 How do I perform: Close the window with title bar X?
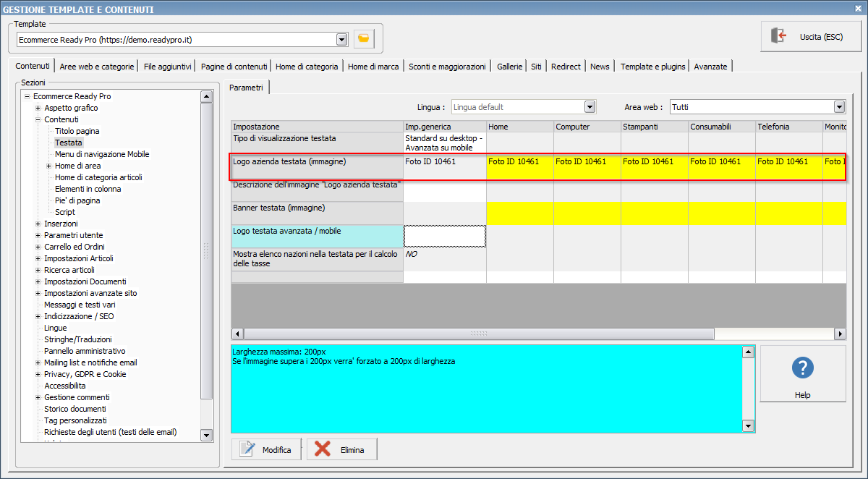[859, 9]
